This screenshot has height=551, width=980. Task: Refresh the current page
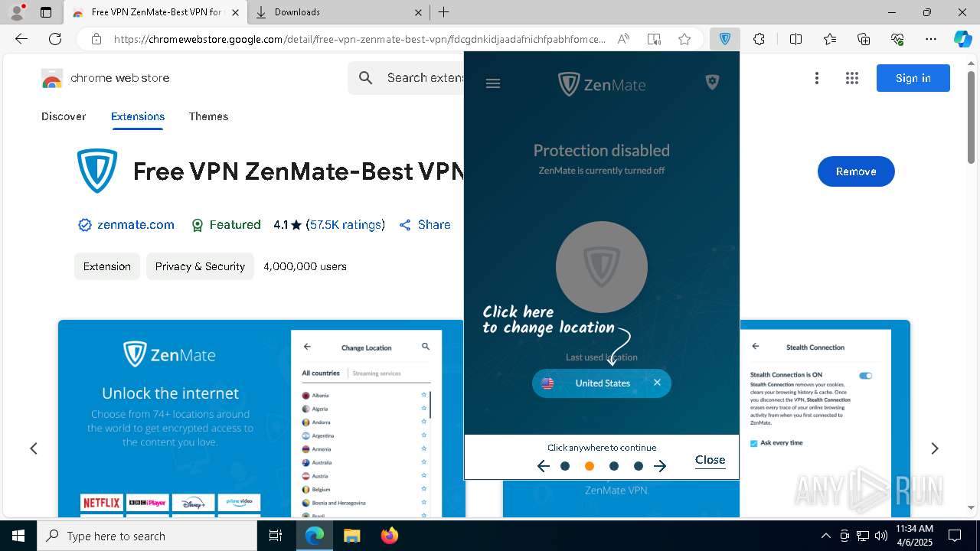[x=55, y=39]
